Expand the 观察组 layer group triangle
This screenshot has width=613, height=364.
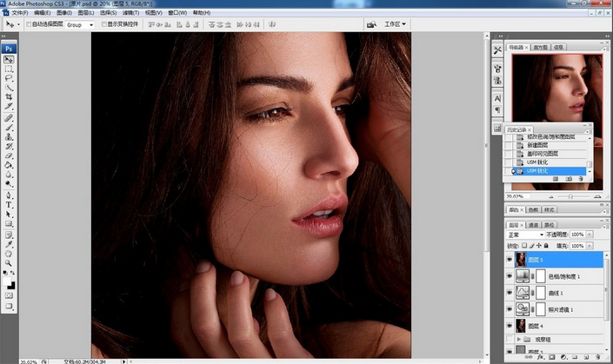tap(518, 340)
